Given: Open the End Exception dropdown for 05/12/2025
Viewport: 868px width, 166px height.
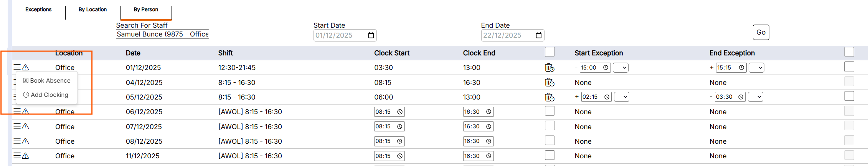Looking at the screenshot, I should [756, 97].
